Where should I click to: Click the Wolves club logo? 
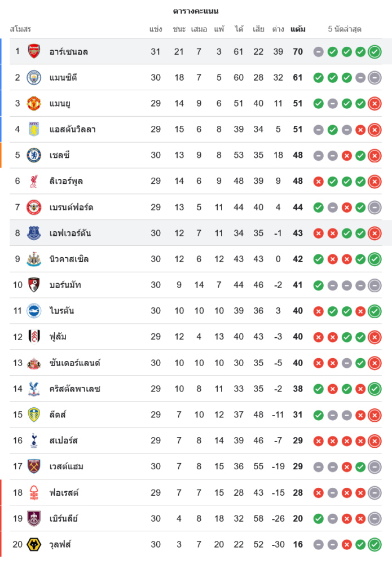pyautogui.click(x=34, y=544)
